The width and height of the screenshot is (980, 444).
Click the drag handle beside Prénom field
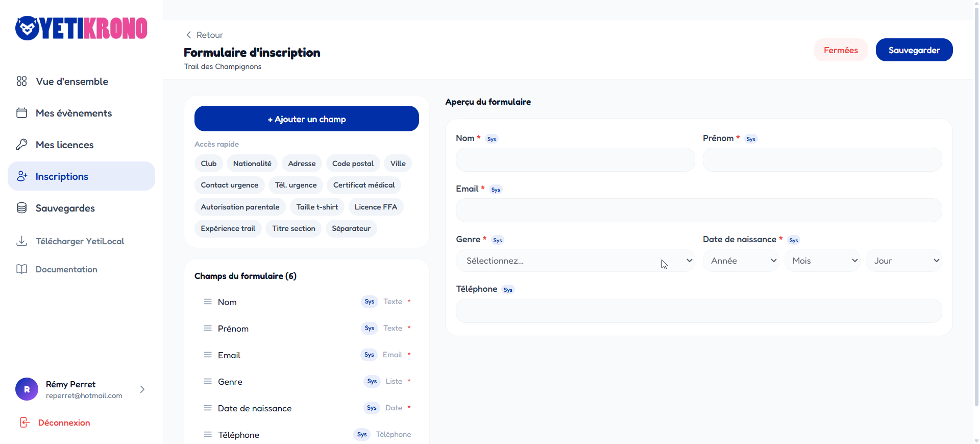pos(208,328)
